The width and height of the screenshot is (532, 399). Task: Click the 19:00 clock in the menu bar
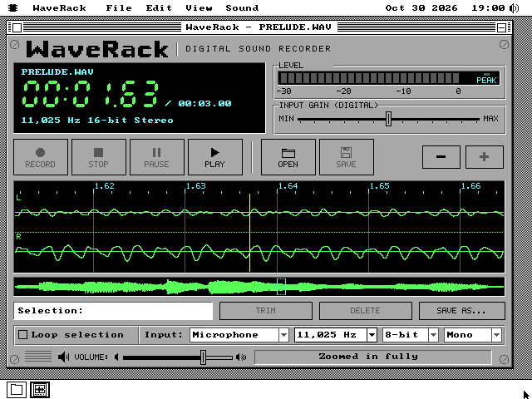[488, 7]
